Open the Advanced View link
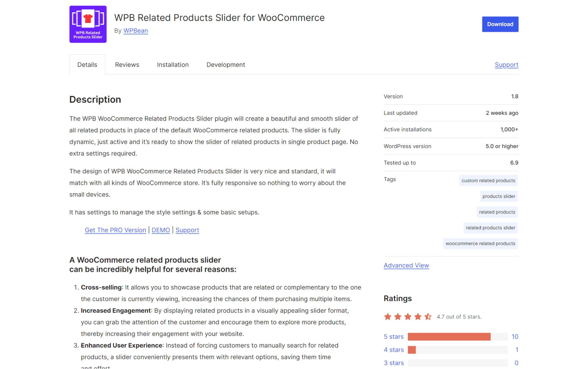588x369 pixels. [406, 265]
